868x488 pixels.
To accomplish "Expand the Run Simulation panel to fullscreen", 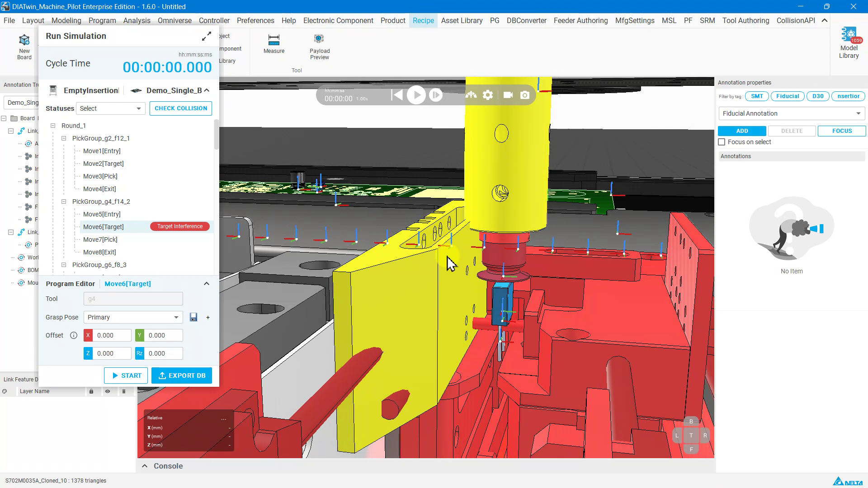I will point(207,36).
